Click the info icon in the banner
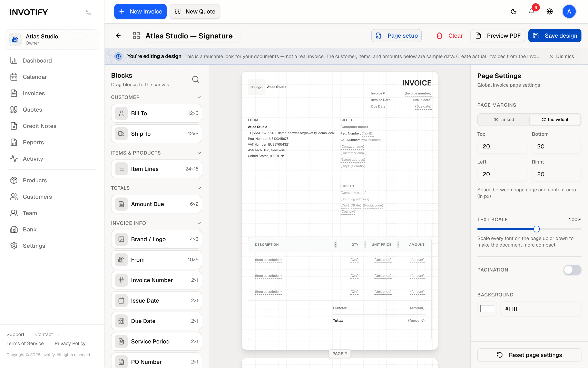The image size is (588, 368). 118,56
